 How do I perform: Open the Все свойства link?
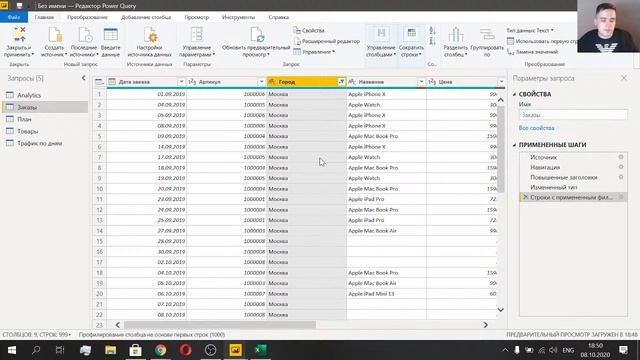[536, 128]
